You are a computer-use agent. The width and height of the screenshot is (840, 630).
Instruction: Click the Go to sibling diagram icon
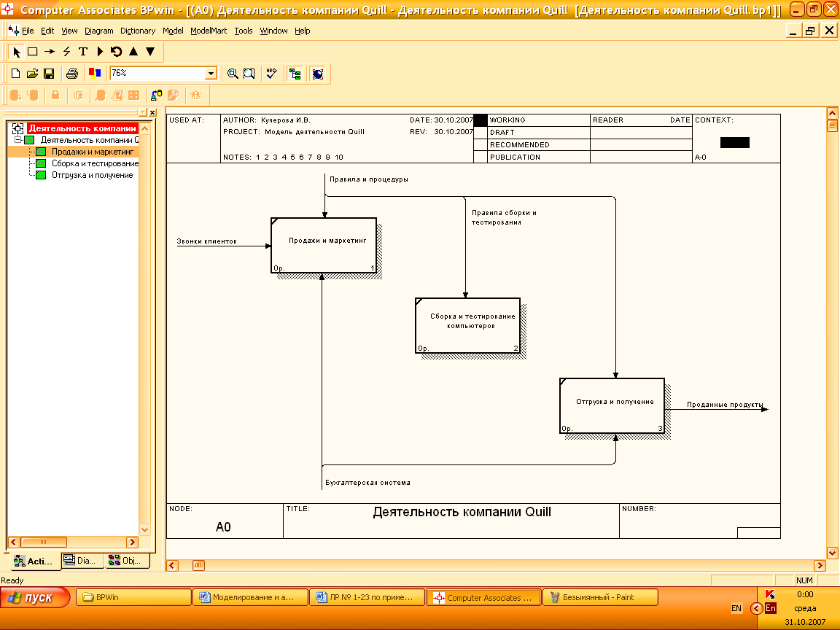116,52
